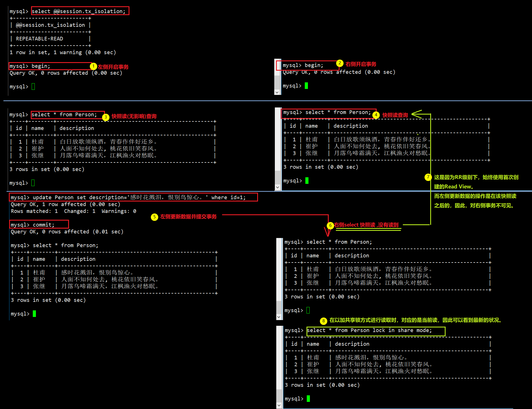The height and width of the screenshot is (409, 532).
Task: Click the scroll-down arrow beside right begin; terminal
Action: [x=277, y=92]
